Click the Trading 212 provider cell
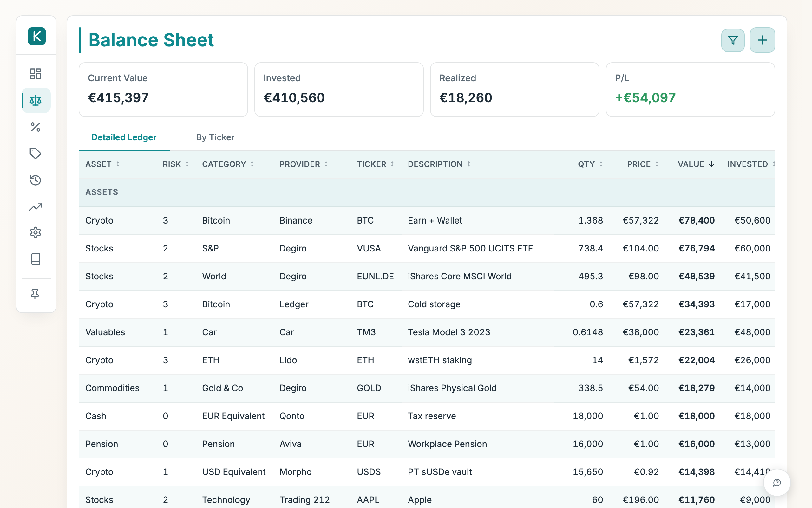Screen dimensions: 812x508 [x=305, y=500]
